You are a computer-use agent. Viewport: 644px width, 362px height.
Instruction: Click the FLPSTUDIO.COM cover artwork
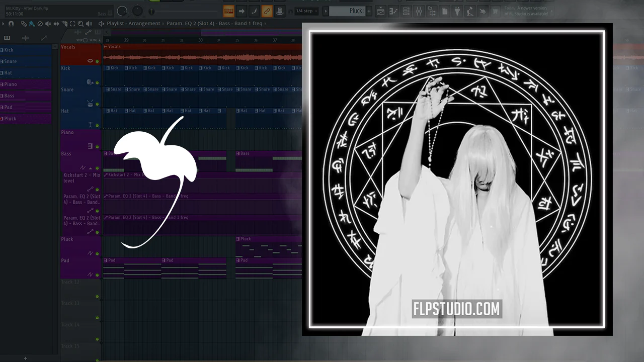[457, 179]
